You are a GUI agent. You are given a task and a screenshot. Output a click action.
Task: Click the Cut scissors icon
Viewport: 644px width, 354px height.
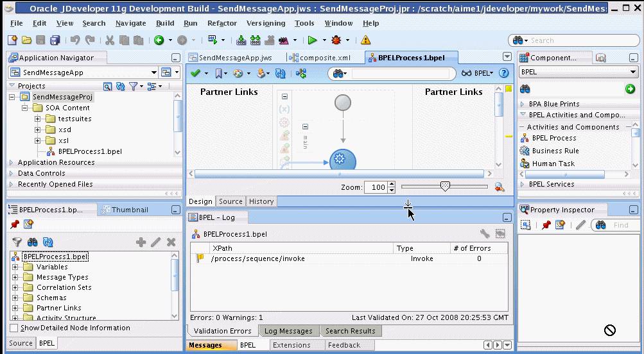tap(110, 40)
